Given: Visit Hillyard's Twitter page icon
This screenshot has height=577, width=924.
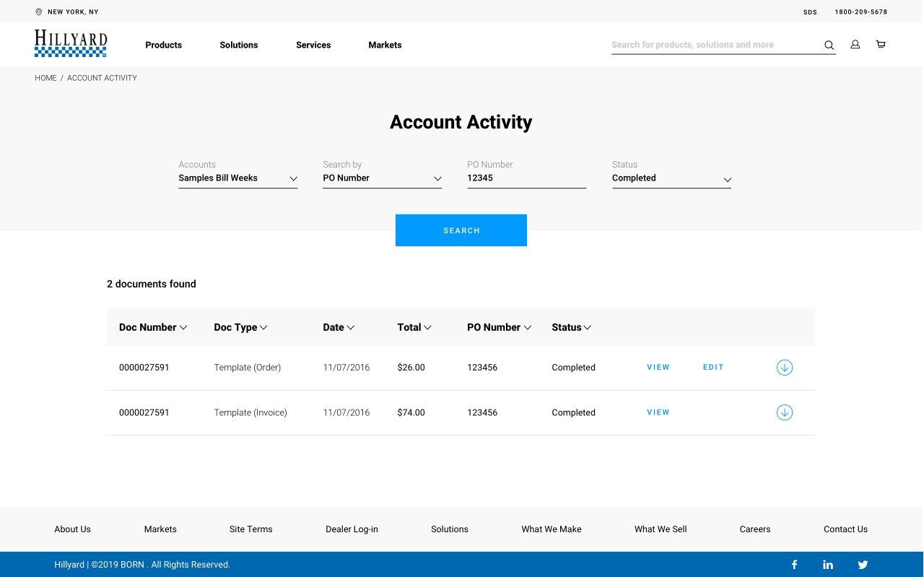Looking at the screenshot, I should coord(863,565).
